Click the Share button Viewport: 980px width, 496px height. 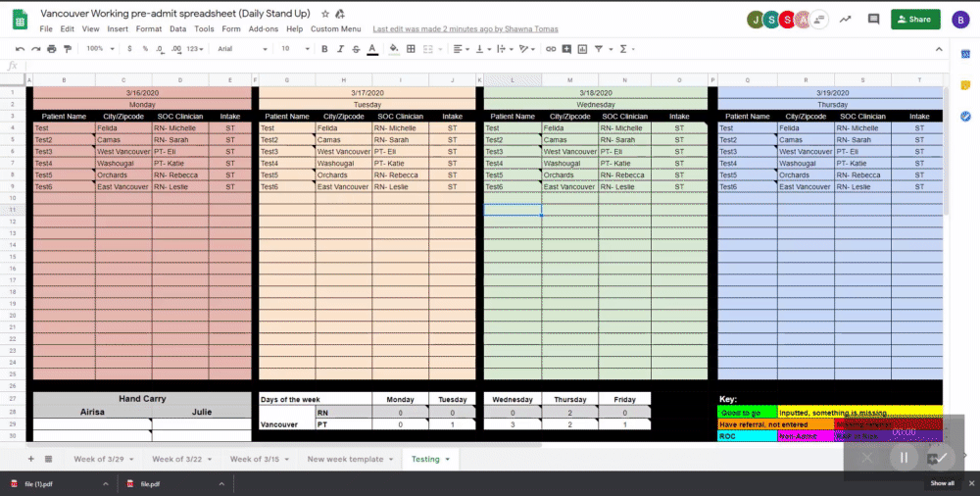tap(915, 20)
